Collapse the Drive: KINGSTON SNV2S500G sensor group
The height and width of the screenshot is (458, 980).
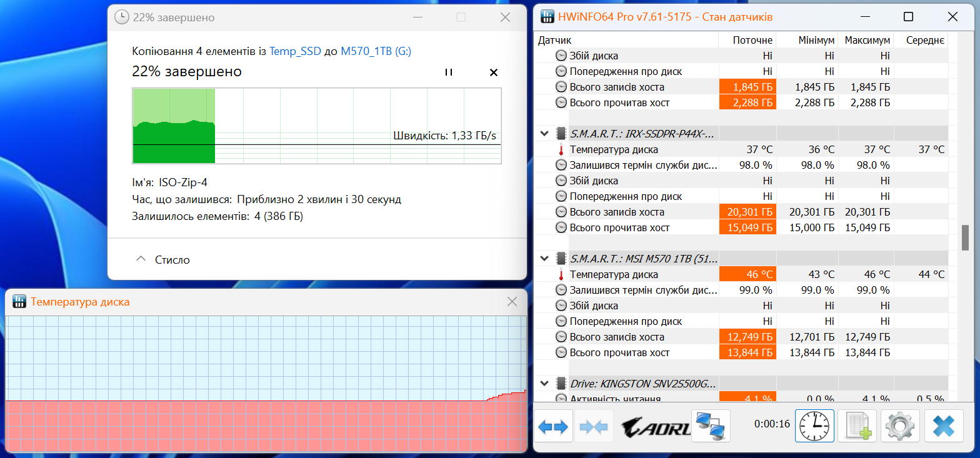(x=544, y=383)
